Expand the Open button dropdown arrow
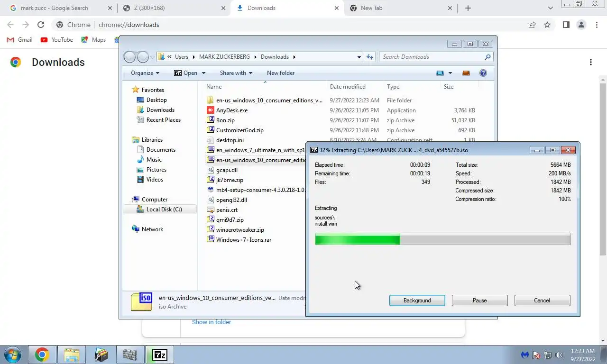 pyautogui.click(x=203, y=73)
